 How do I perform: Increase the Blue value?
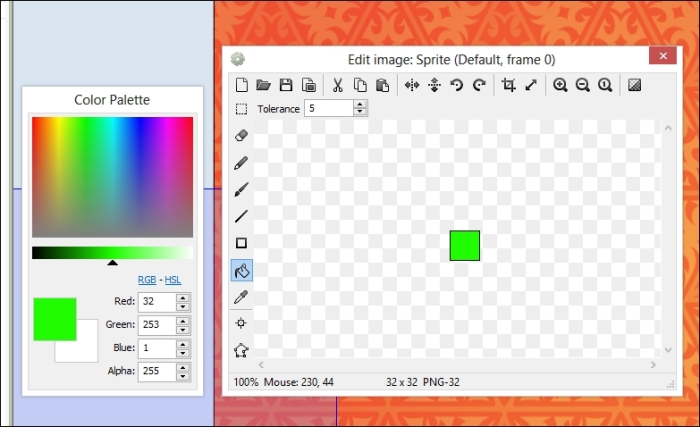(183, 343)
